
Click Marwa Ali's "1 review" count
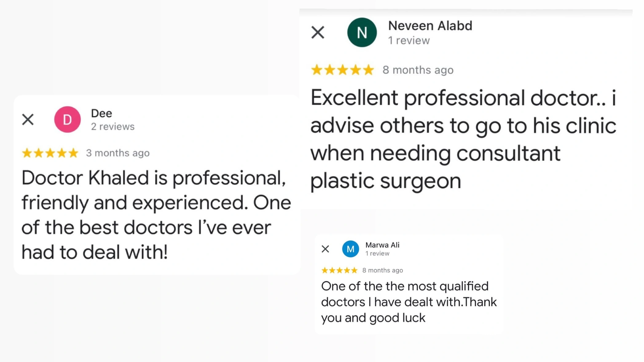click(377, 254)
